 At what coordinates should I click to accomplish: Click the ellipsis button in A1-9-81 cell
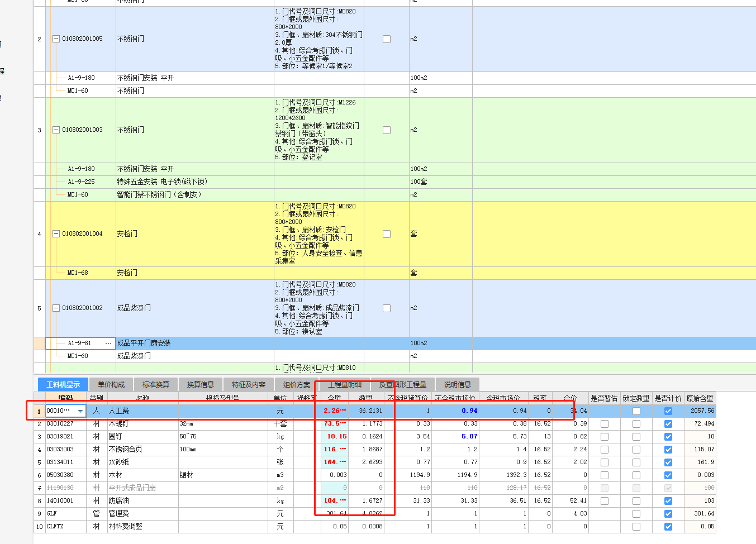(x=108, y=343)
